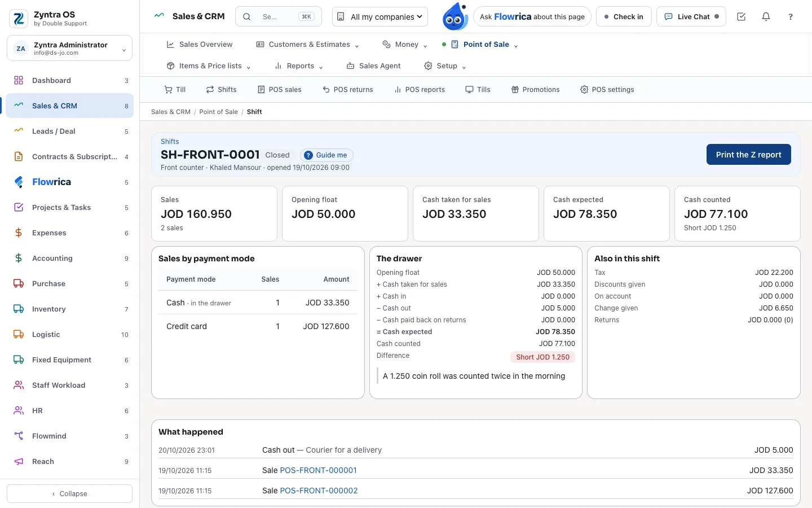This screenshot has height=508, width=812.
Task: Open Dashboard from the sidebar
Action: tap(70, 81)
